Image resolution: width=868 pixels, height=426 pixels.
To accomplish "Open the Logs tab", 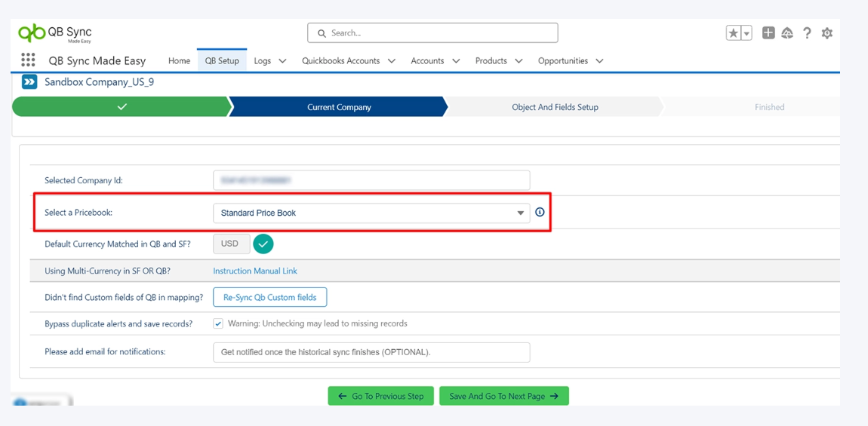I will tap(263, 61).
